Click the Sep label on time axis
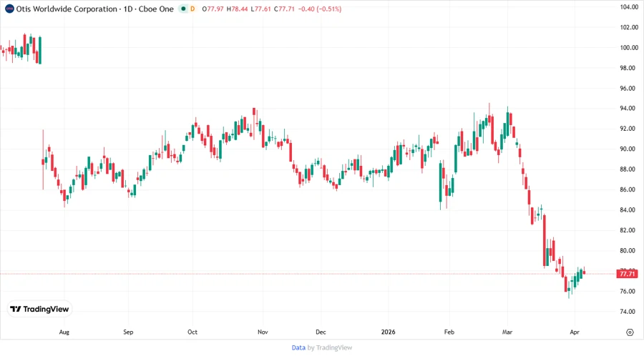 [128, 332]
